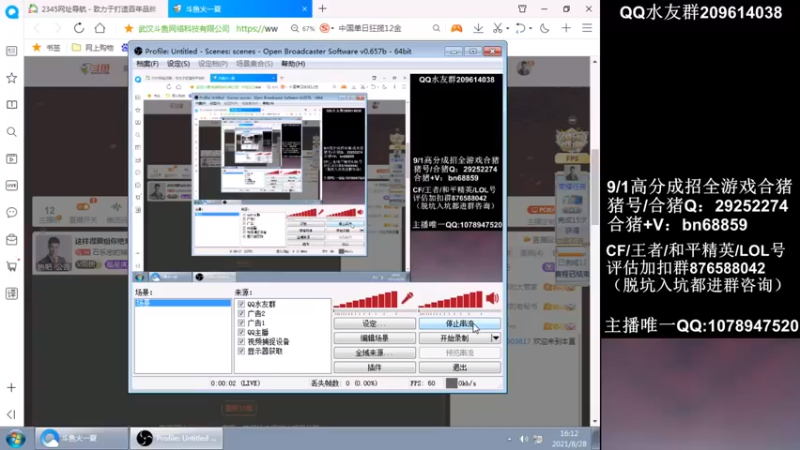Go to the browser home page icon
The image size is (800, 450).
[x=100, y=28]
